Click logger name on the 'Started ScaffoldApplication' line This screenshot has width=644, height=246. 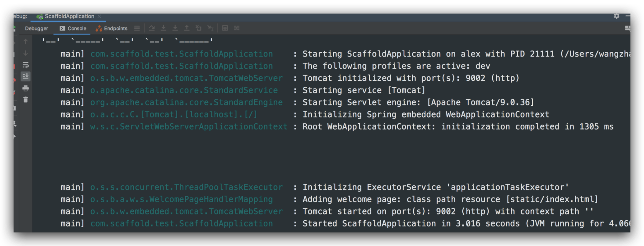181,224
